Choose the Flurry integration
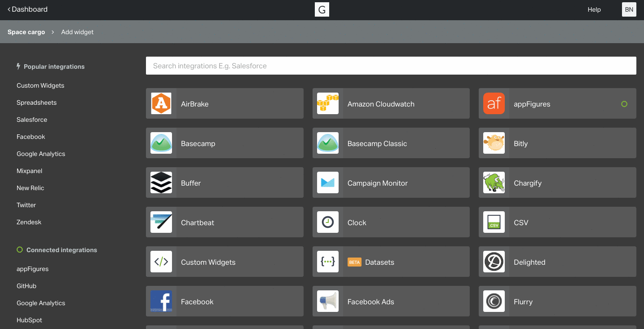This screenshot has height=329, width=644. tap(557, 301)
